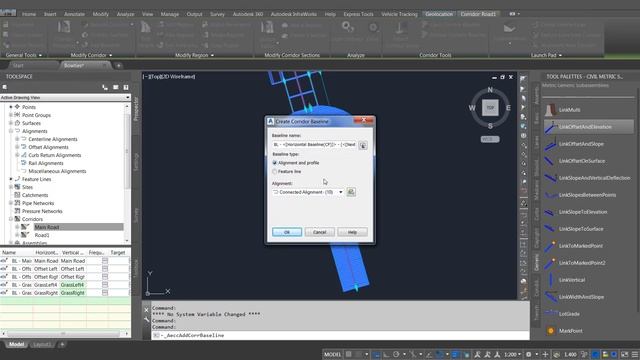This screenshot has height=360, width=640.
Task: Click East on the ViewCube compass
Action: (x=508, y=108)
